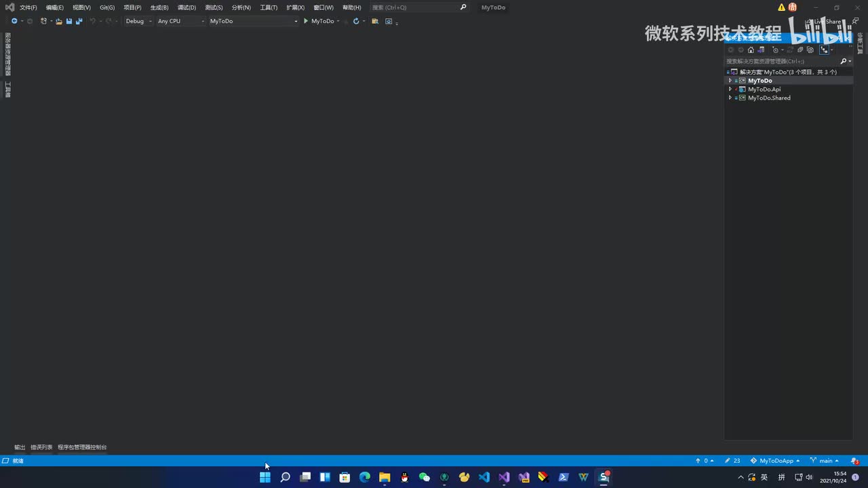Open the main branch selector
This screenshot has width=868, height=488.
825,461
